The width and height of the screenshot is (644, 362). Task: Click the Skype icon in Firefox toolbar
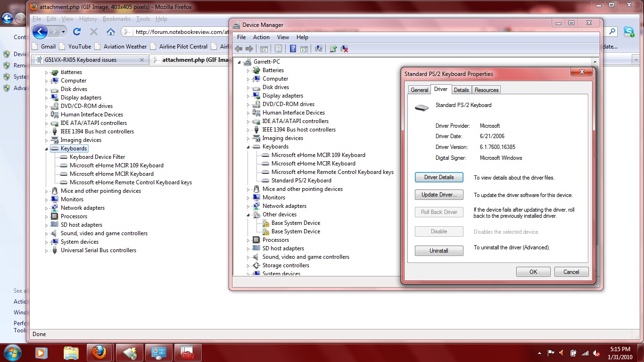pos(629,32)
